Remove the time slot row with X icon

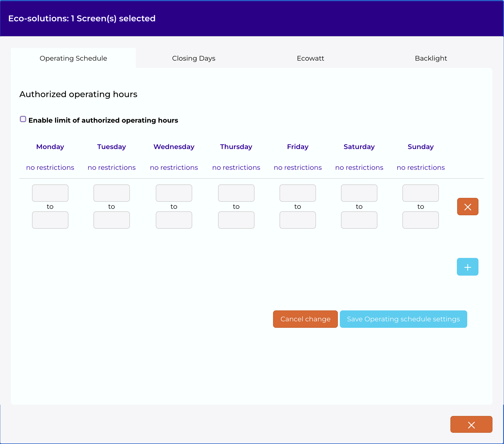(468, 207)
